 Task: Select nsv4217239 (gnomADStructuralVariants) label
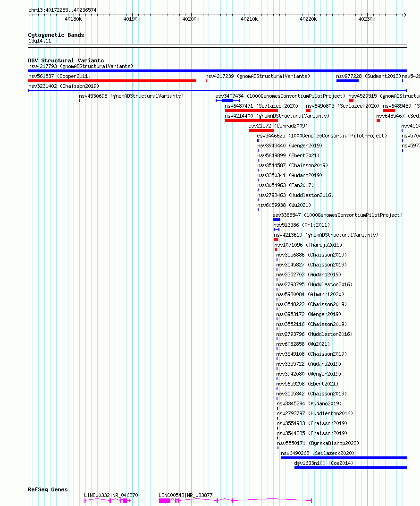tap(258, 76)
